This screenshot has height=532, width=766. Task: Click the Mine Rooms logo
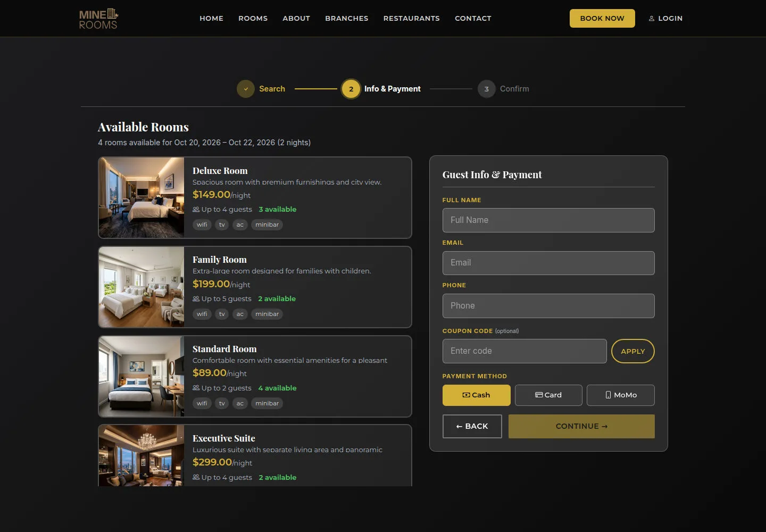(98, 19)
